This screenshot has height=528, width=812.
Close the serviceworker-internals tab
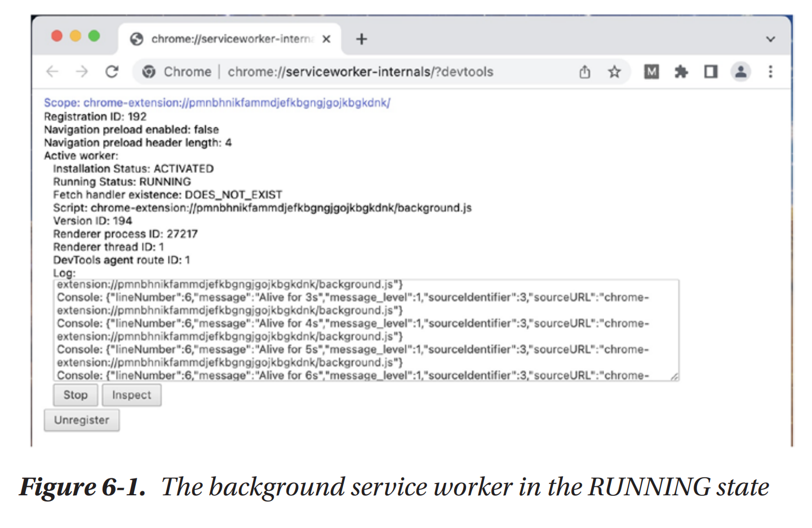(x=326, y=39)
